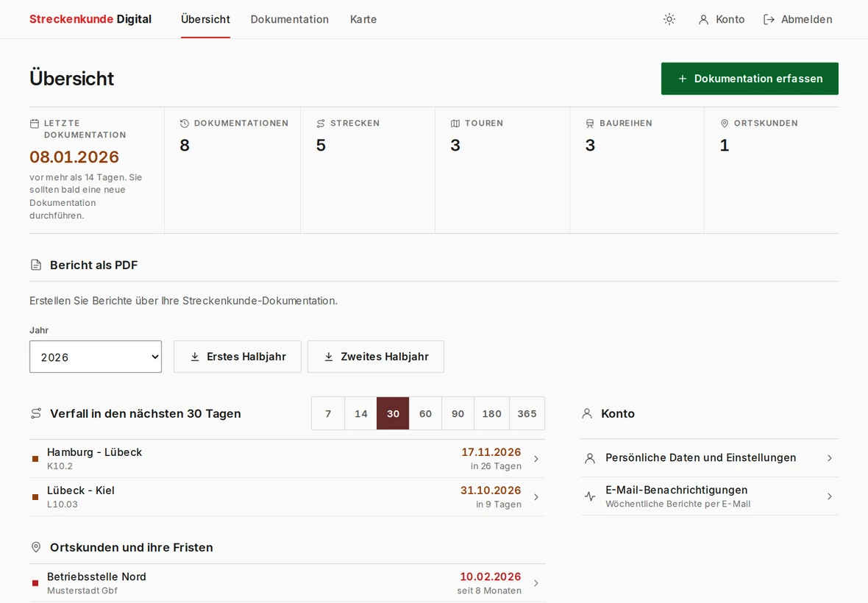This screenshot has width=868, height=603.
Task: Click the pin icon beside Ortskunden und ihre Fristen
Action: point(36,547)
